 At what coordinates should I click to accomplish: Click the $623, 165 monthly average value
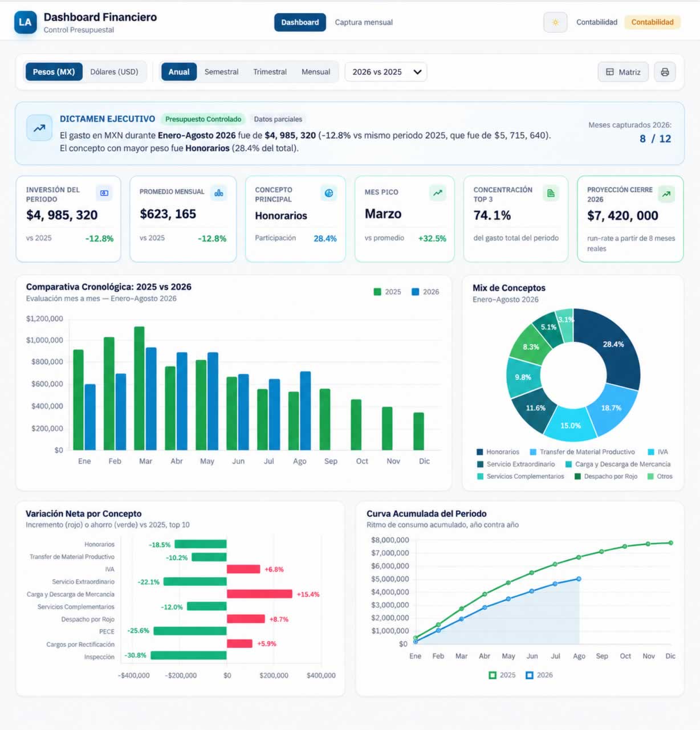click(x=168, y=214)
